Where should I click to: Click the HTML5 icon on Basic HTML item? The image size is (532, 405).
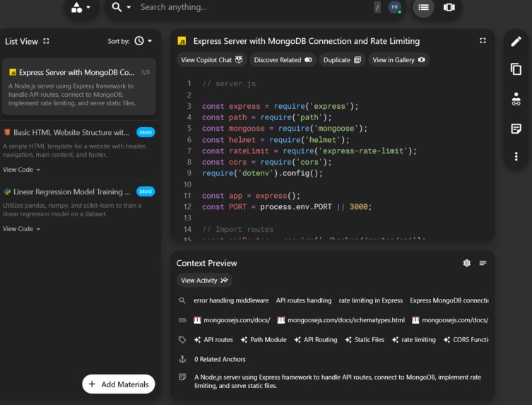click(x=7, y=132)
